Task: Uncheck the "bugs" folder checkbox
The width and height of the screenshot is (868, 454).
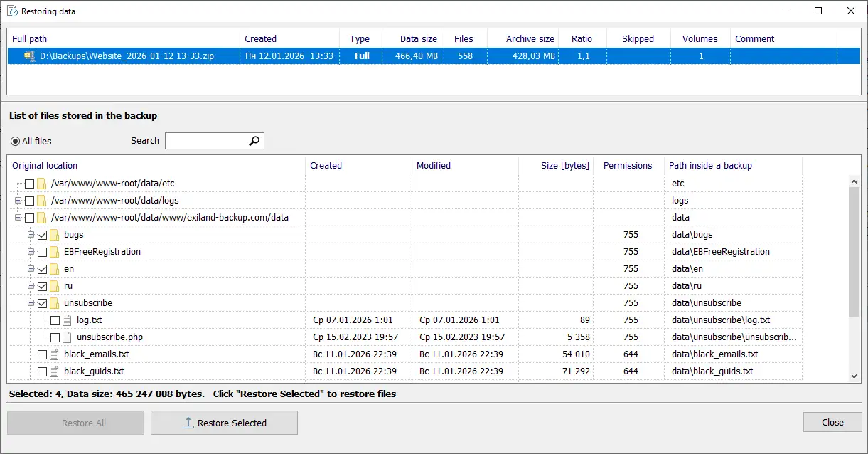Action: 43,234
